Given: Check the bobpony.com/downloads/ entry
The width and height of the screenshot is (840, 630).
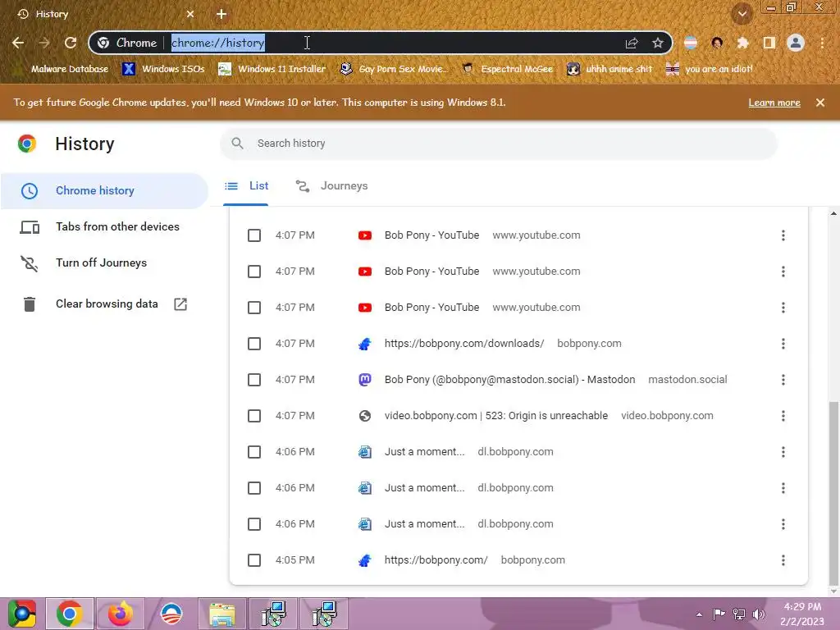Looking at the screenshot, I should pyautogui.click(x=254, y=344).
